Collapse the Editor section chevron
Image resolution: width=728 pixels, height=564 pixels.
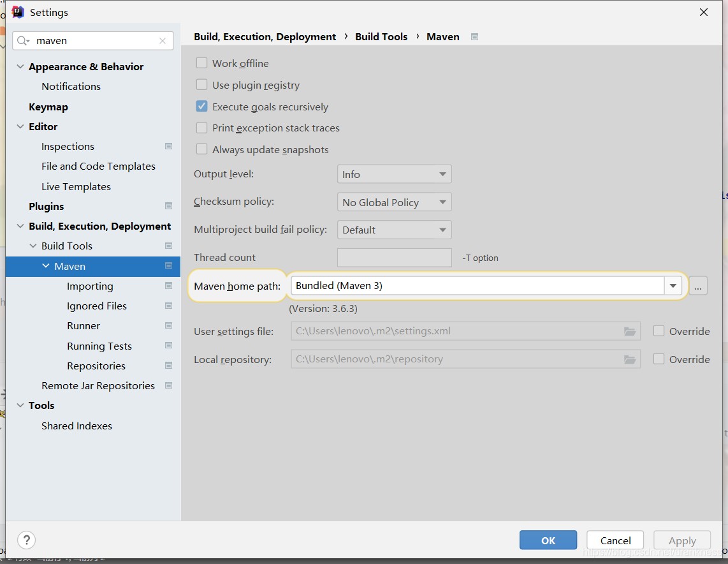[20, 126]
